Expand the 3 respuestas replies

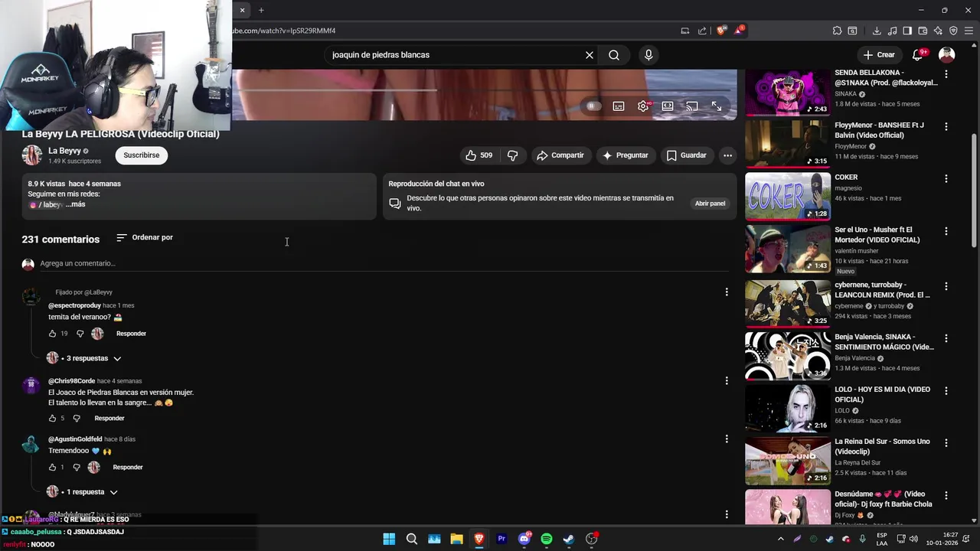click(x=87, y=358)
